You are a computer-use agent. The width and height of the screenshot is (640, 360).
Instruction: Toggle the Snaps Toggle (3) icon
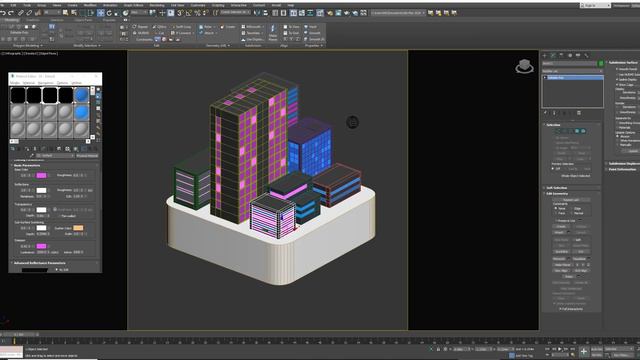(x=180, y=13)
